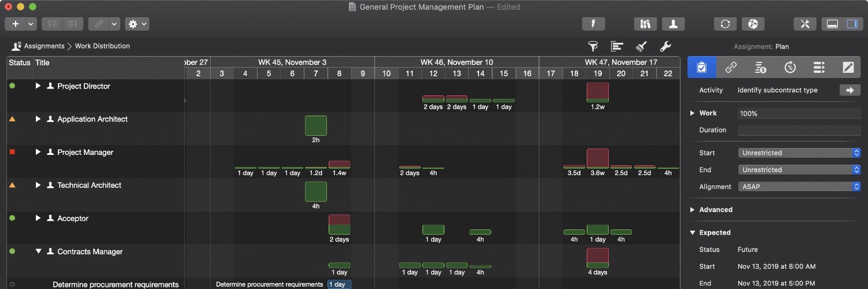Image resolution: width=868 pixels, height=289 pixels.
Task: Click Application Architect's 2h workload bar
Action: pyautogui.click(x=316, y=125)
